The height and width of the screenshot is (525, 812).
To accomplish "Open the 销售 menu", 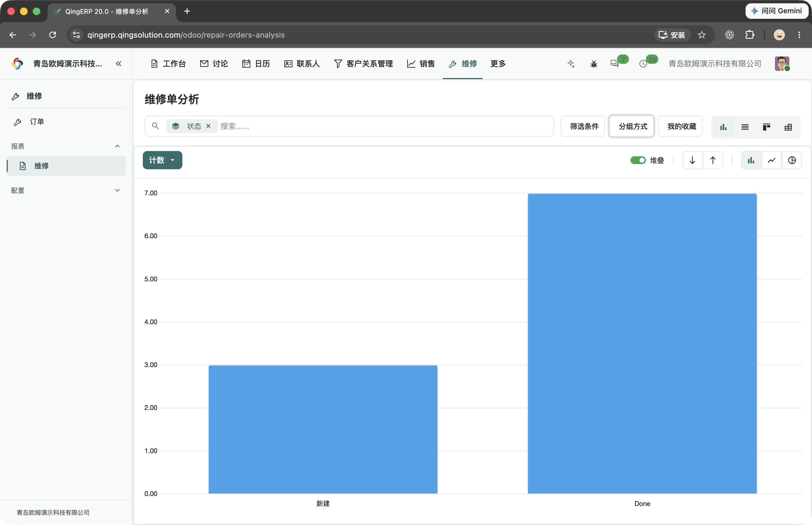I will [x=421, y=64].
